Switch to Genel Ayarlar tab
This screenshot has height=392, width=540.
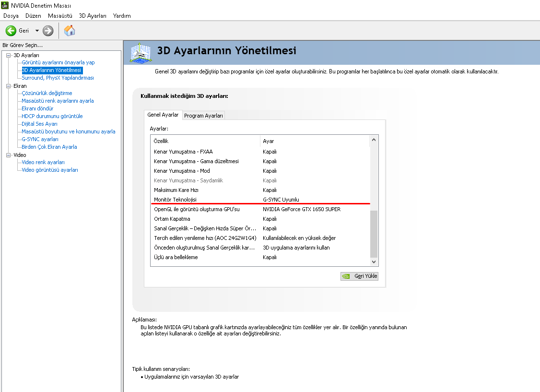tap(163, 115)
